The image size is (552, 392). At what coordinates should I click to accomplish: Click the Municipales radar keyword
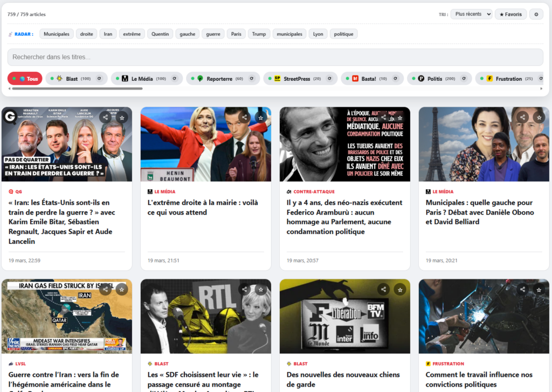pyautogui.click(x=57, y=34)
